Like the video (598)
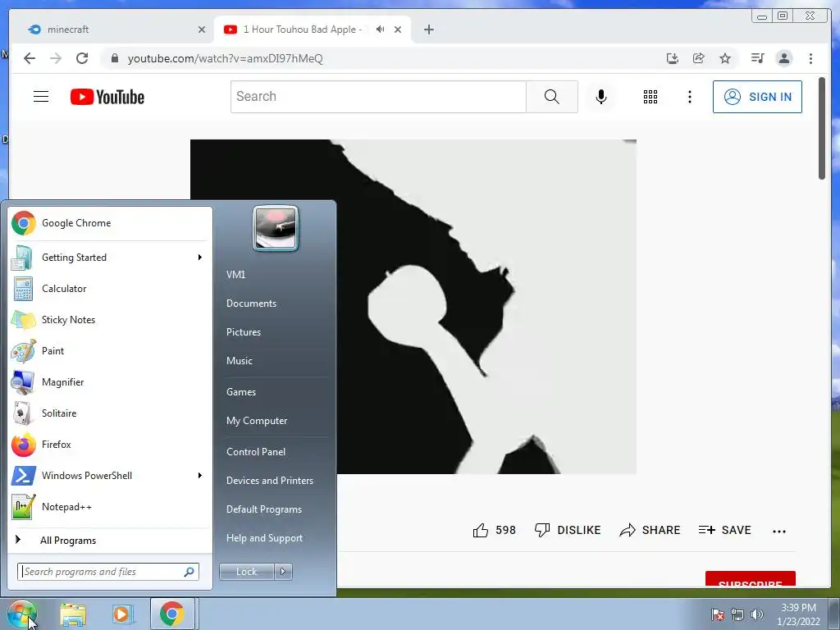The width and height of the screenshot is (840, 630). tap(494, 531)
